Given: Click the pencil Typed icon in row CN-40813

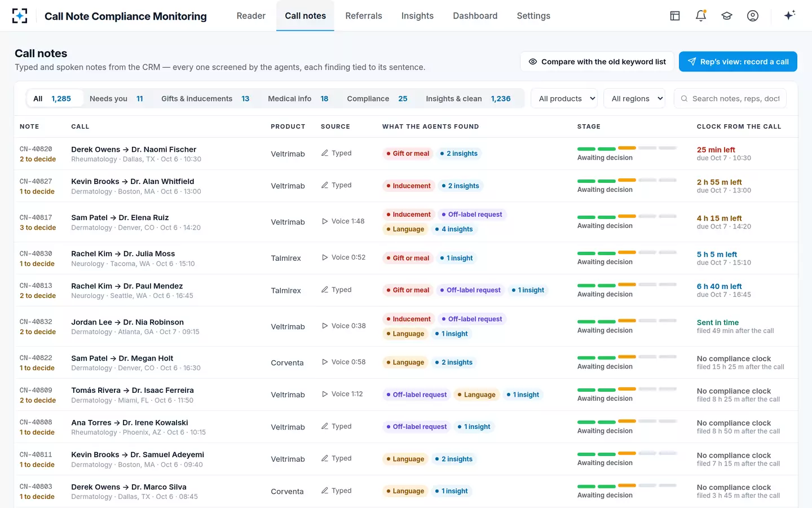Looking at the screenshot, I should point(325,290).
